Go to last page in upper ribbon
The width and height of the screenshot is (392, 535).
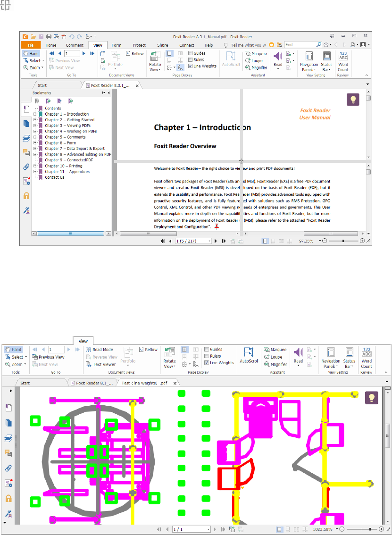pos(92,54)
